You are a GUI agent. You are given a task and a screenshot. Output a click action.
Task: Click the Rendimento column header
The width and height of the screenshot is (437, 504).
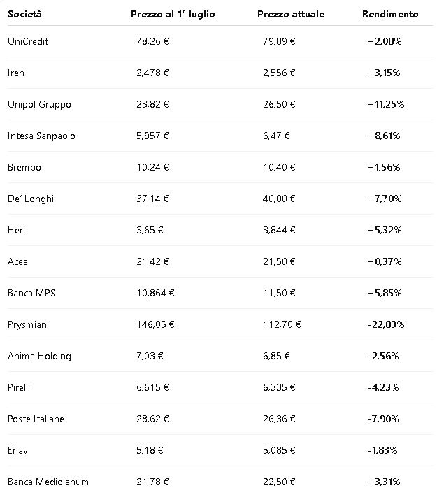390,14
